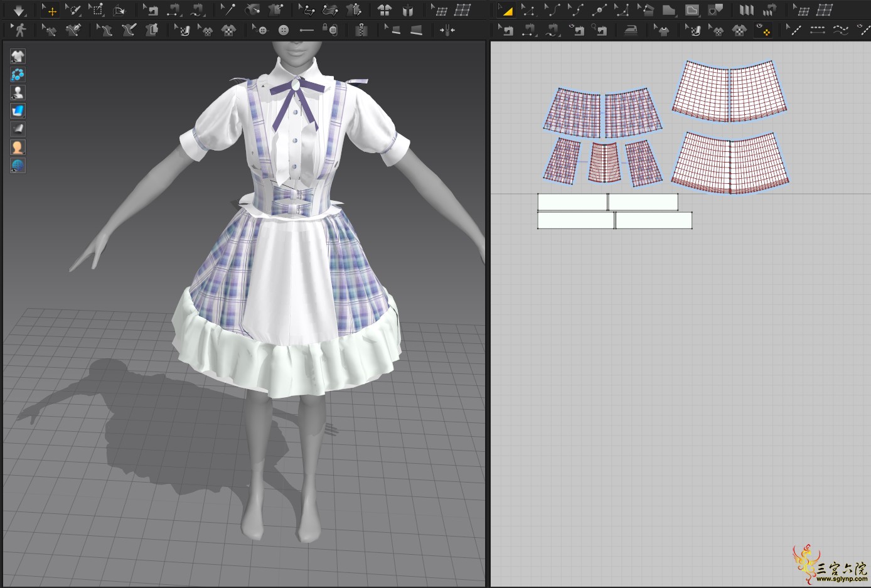Select Free Sewing in 3D toolbar
Screen dimensions: 871x588
point(197,11)
